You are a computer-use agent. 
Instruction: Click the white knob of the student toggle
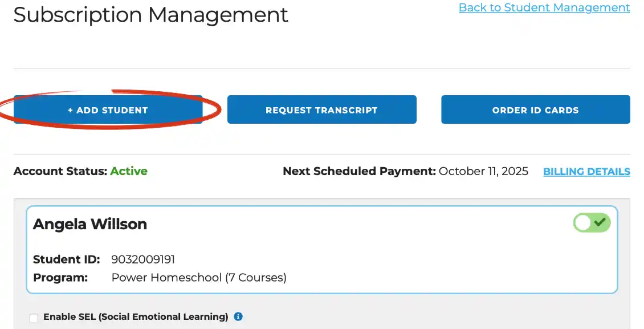[x=582, y=222]
